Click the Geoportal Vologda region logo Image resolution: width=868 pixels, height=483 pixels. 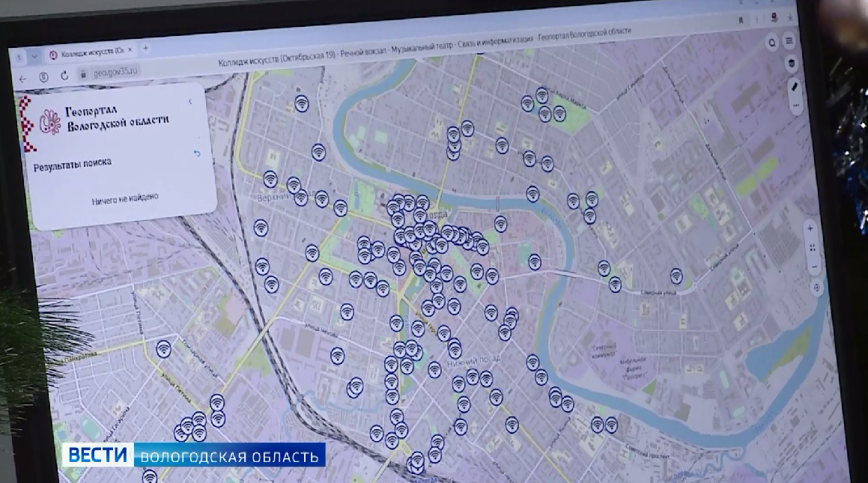(50, 120)
